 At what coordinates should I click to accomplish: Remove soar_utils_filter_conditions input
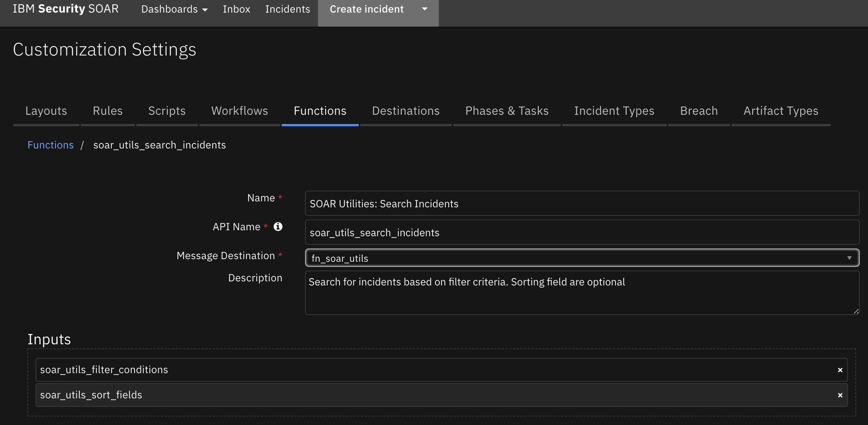(x=840, y=370)
